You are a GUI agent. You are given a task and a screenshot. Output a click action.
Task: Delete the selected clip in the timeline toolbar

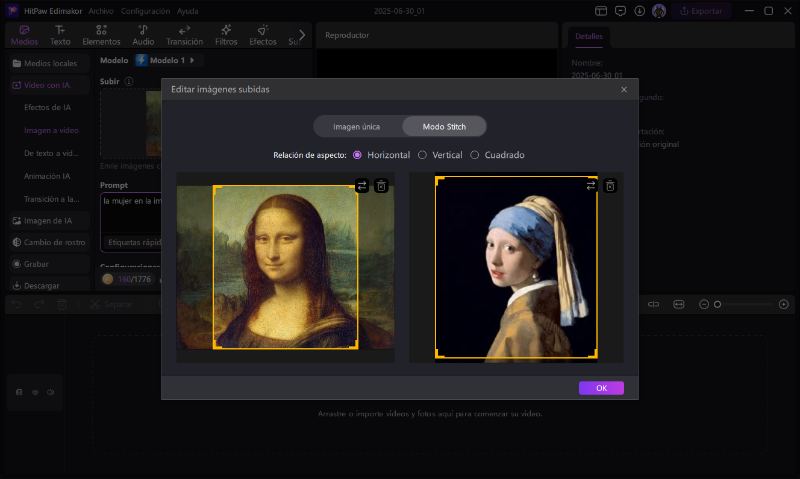62,305
